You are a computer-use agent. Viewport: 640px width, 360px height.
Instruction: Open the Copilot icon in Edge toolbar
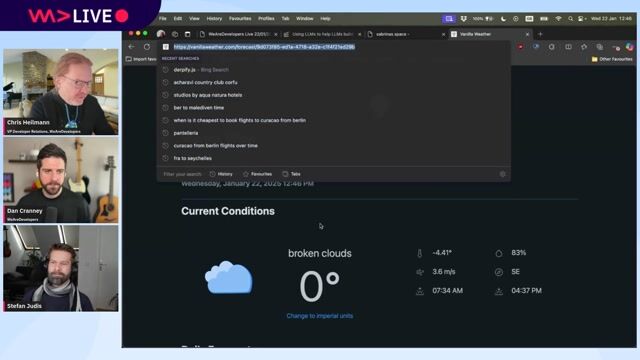(630, 47)
